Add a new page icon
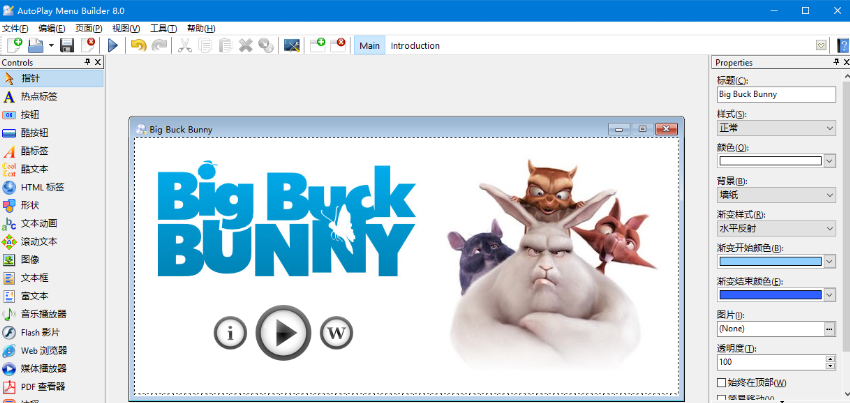 318,46
